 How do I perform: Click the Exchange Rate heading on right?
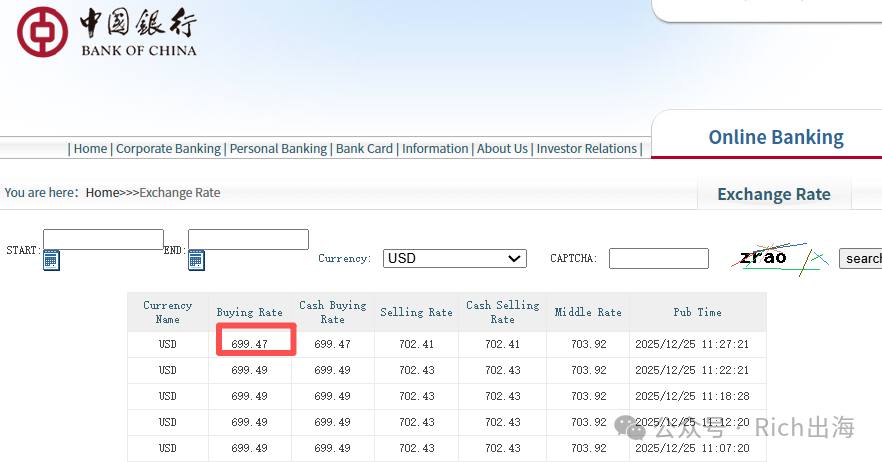coord(774,194)
